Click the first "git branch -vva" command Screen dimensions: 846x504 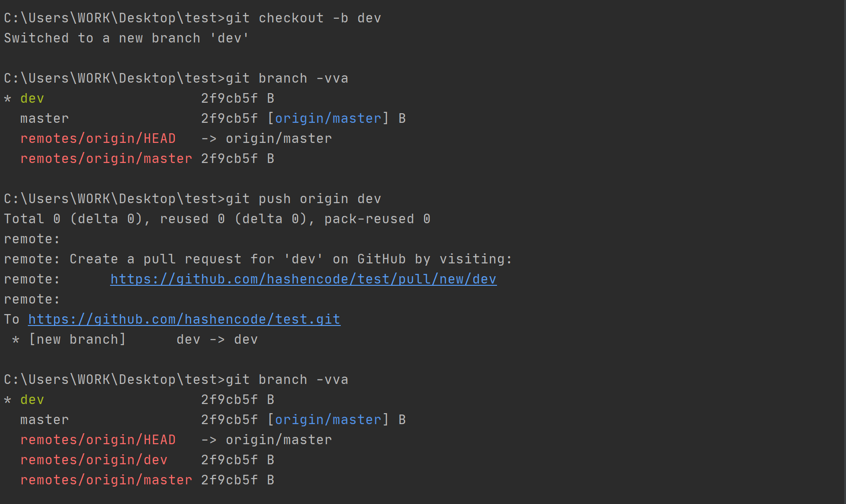287,79
